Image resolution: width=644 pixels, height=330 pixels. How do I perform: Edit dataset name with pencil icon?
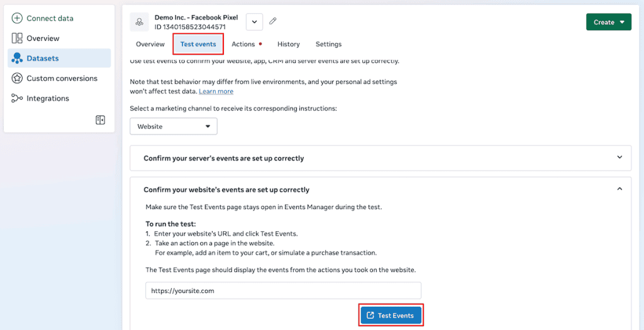click(x=273, y=21)
